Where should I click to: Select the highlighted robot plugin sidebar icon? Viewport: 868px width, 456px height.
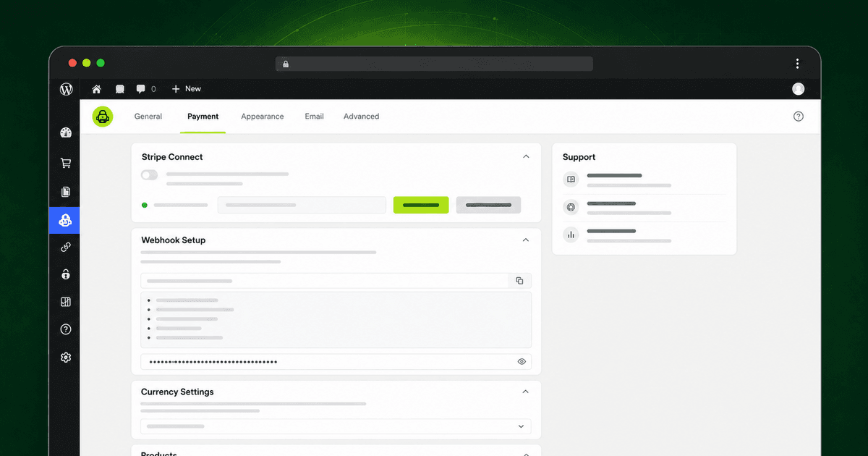[x=65, y=220]
